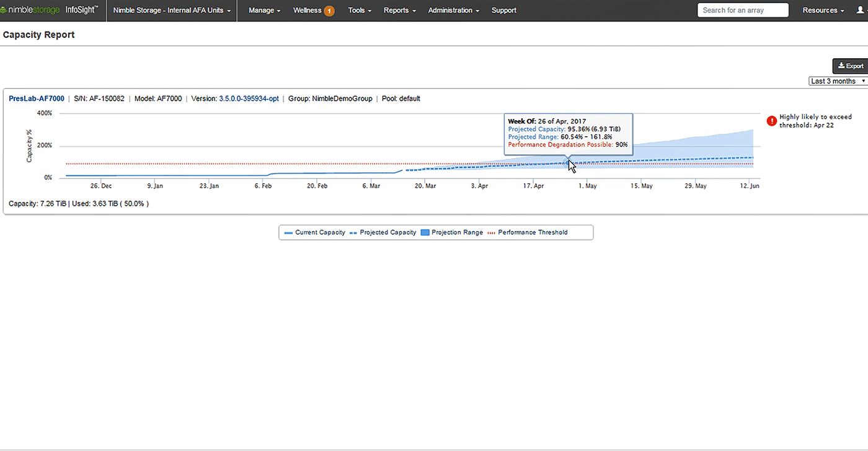
Task: Click the 6. Feb x-axis label
Action: (x=263, y=186)
